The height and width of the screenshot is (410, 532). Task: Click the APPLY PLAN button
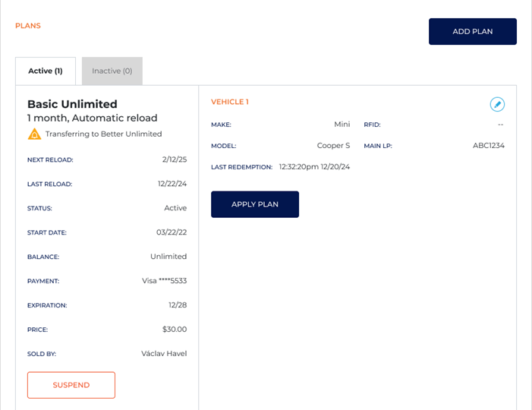click(255, 204)
